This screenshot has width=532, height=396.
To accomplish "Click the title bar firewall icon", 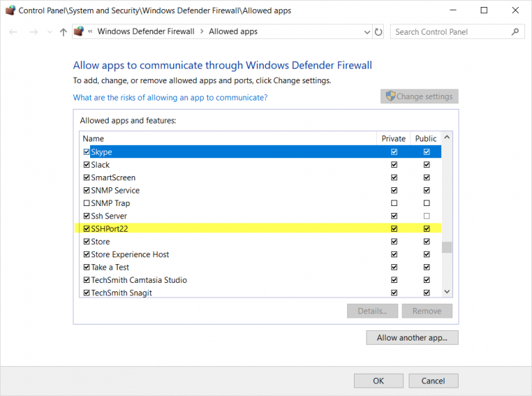I will coord(10,10).
